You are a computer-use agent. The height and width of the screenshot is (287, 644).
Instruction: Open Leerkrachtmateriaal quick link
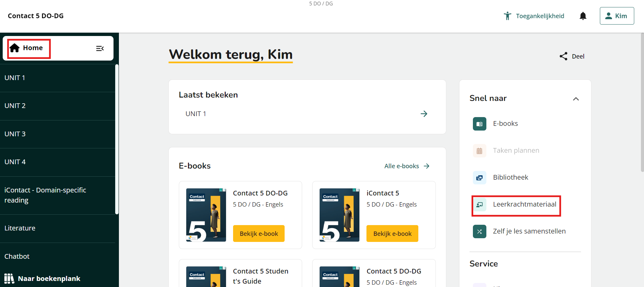524,204
